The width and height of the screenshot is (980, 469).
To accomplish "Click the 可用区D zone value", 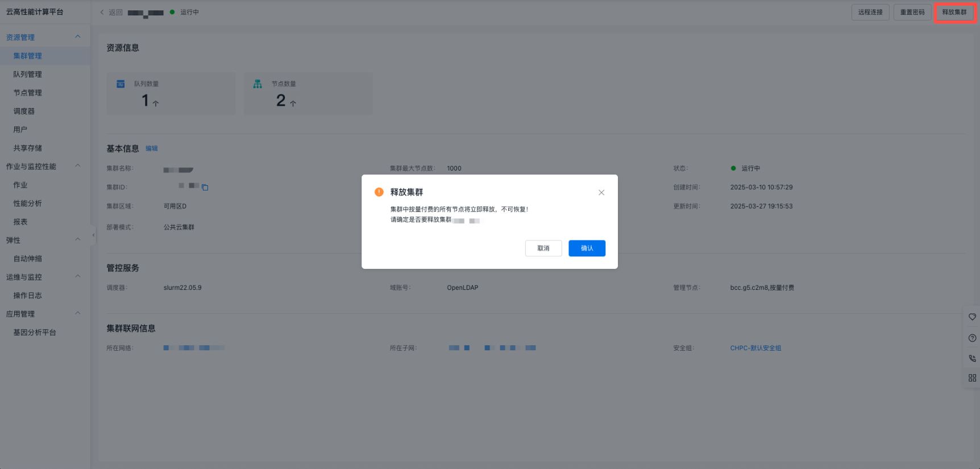I will [175, 206].
